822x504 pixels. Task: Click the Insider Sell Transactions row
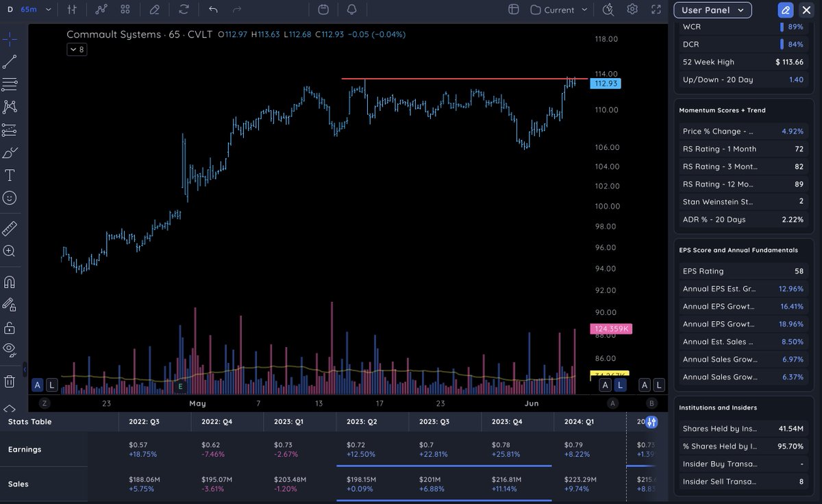point(743,481)
